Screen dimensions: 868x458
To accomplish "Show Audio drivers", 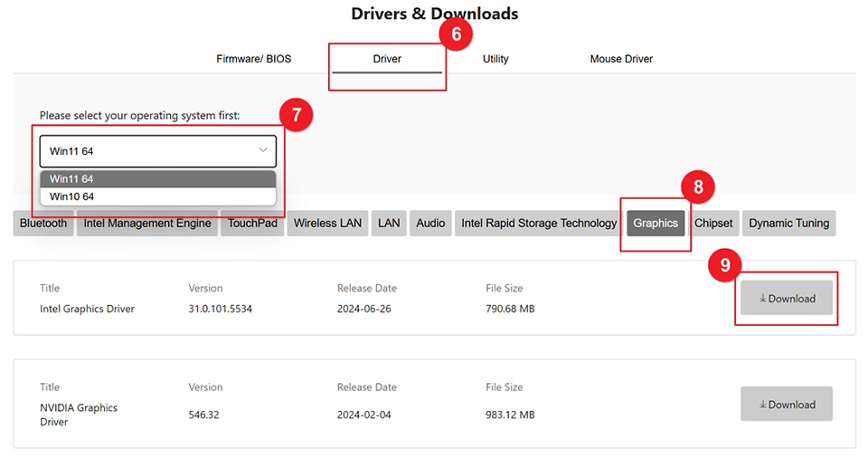I will click(x=430, y=224).
